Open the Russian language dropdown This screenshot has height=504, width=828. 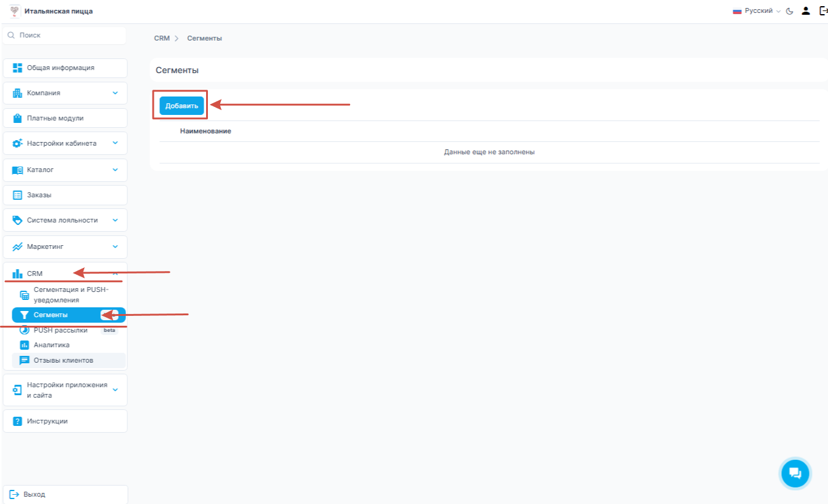coord(757,11)
